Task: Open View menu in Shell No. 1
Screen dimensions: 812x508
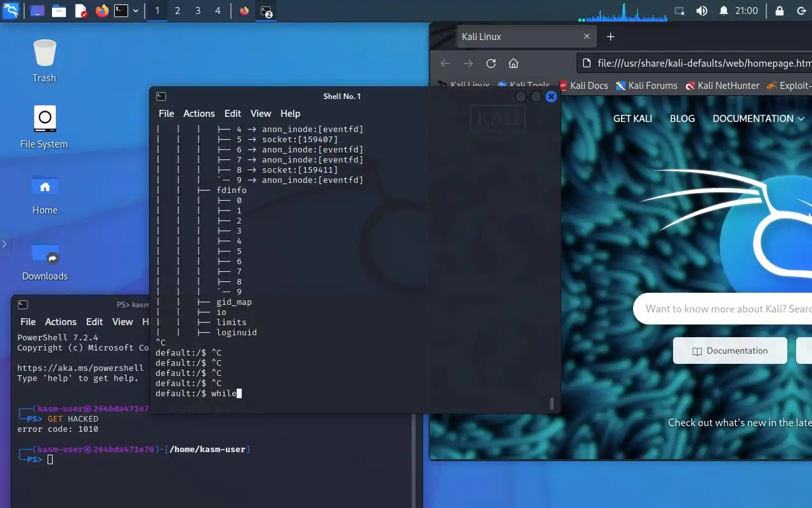Action: pos(261,113)
